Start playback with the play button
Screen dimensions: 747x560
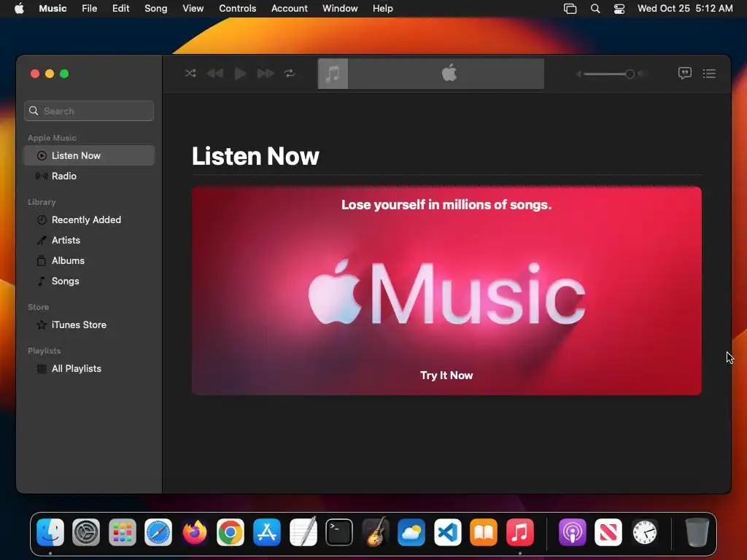pos(240,74)
